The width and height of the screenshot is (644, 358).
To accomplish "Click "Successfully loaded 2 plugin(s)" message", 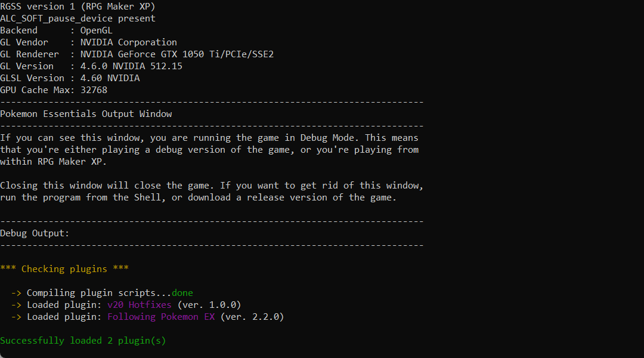I will coord(83,341).
